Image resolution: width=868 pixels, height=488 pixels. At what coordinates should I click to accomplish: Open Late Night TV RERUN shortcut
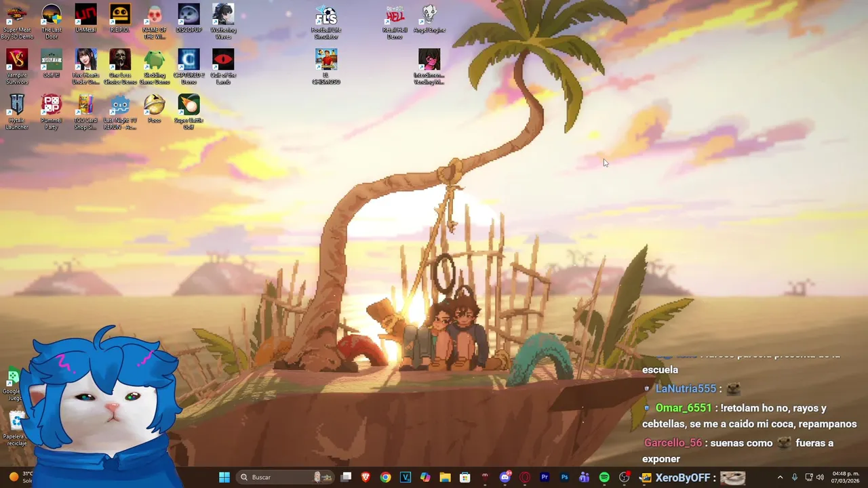120,112
